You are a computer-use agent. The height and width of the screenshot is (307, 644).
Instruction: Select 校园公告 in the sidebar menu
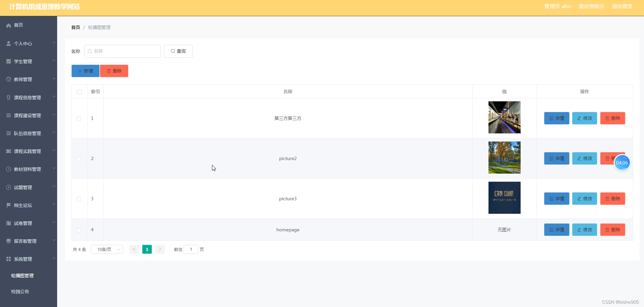click(x=20, y=291)
